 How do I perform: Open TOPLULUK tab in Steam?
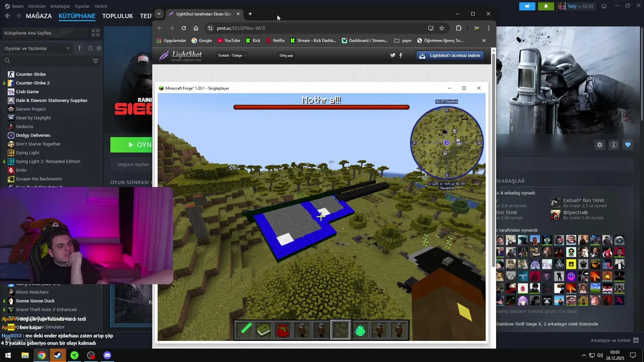click(117, 16)
